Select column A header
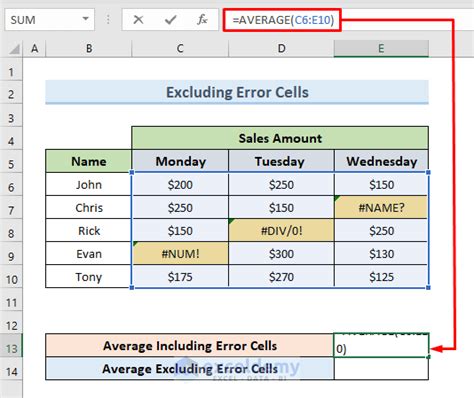Viewport: 474px width, 398px height. pyautogui.click(x=34, y=49)
